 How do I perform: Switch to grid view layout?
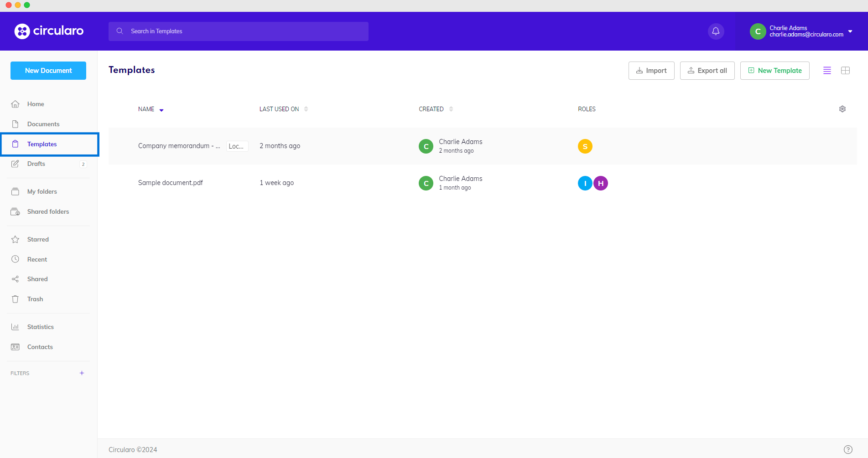click(845, 71)
